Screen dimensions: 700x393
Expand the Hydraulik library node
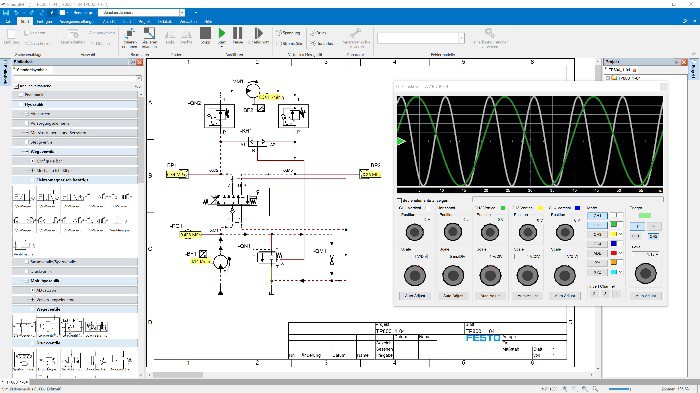point(21,104)
